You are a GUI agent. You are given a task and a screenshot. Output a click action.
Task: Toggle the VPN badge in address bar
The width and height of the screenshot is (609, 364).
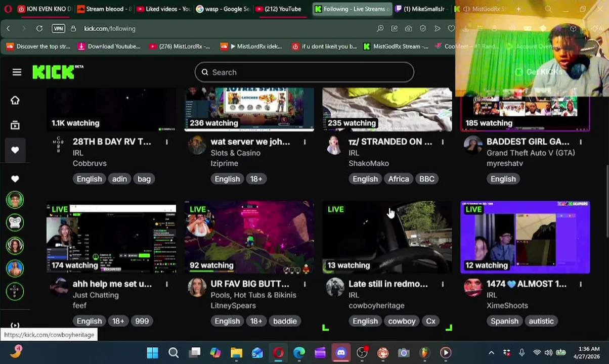pos(58,29)
